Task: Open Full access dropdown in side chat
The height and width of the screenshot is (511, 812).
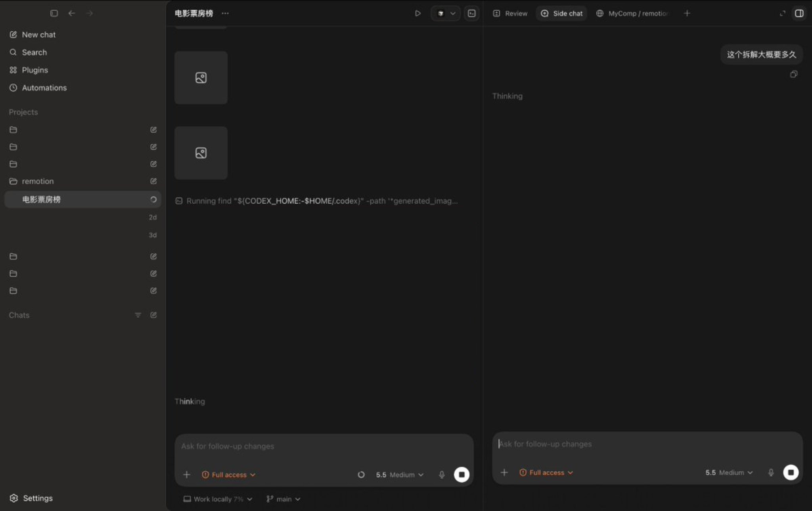Action: click(546, 473)
